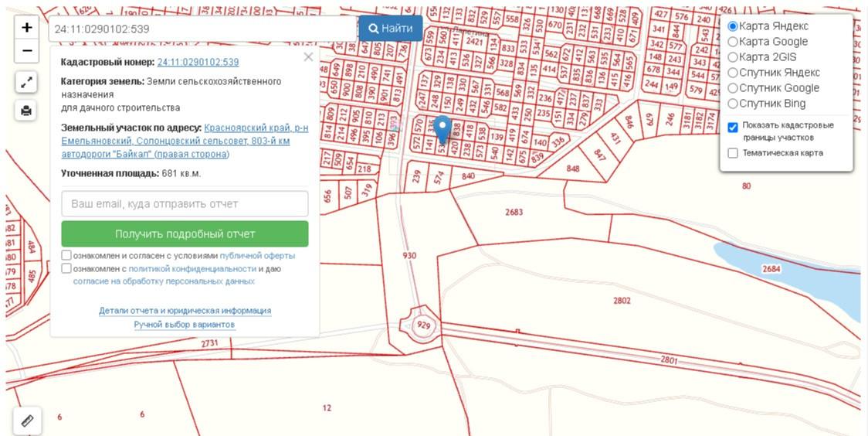The image size is (868, 436).
Task: Select Карта Google radio option
Action: (733, 42)
